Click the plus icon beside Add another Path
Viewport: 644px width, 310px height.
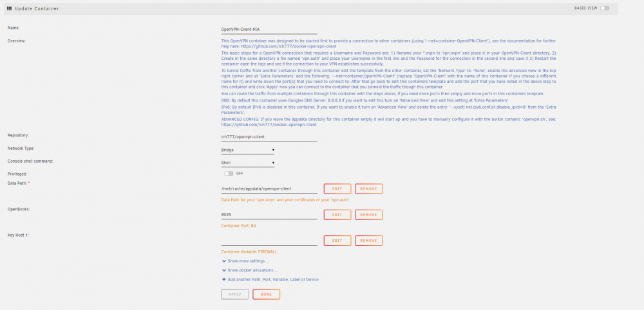[224, 279]
